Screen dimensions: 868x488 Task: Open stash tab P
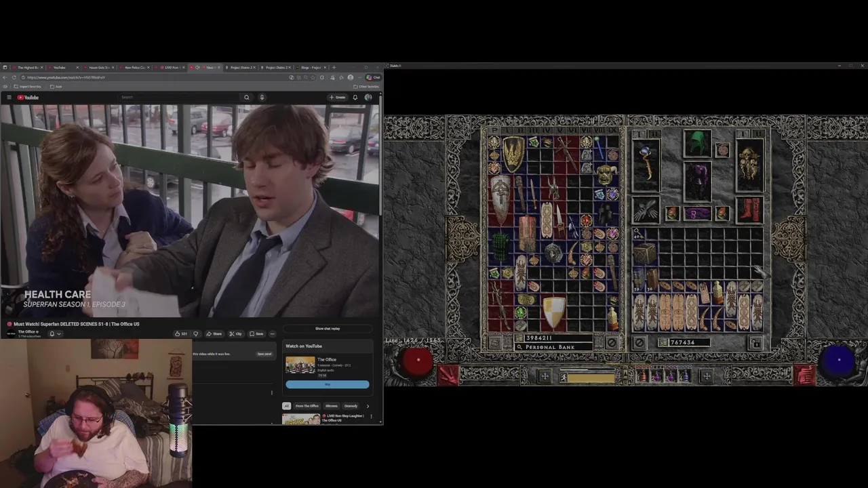[495, 131]
